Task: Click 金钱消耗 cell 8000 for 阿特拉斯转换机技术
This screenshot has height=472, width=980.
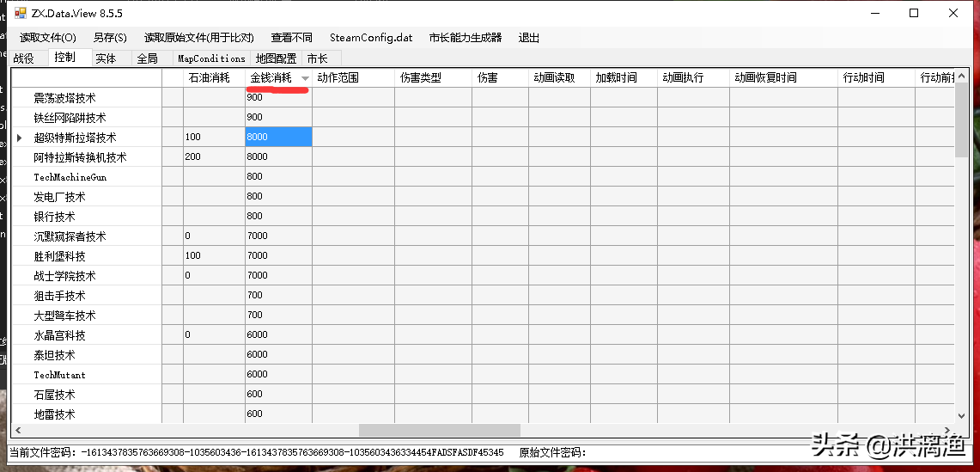Action: tap(279, 156)
